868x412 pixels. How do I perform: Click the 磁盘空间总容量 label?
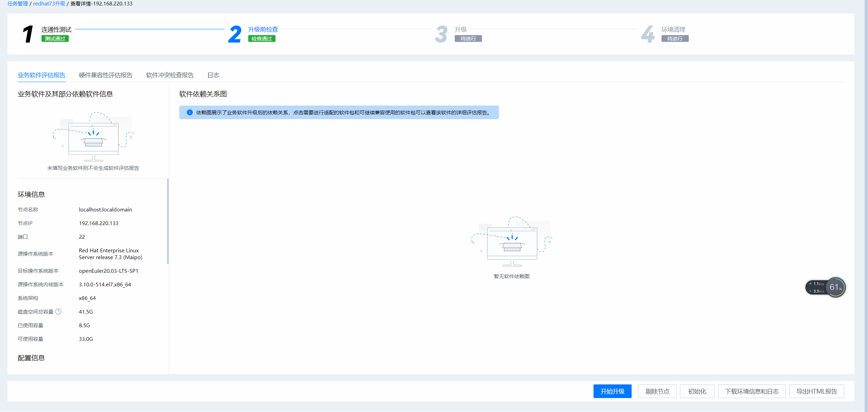coord(36,312)
